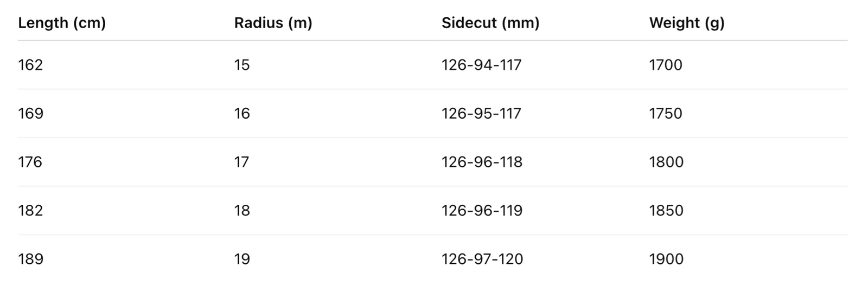Screen dimensions: 868x299
Task: Select sidecut 126-97-120 cell
Action: click(482, 259)
